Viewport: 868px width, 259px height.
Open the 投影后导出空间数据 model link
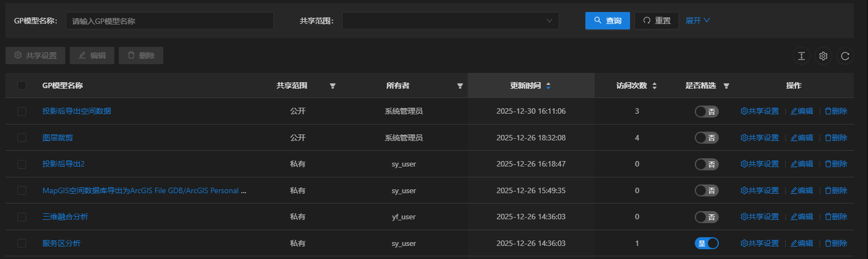click(77, 111)
